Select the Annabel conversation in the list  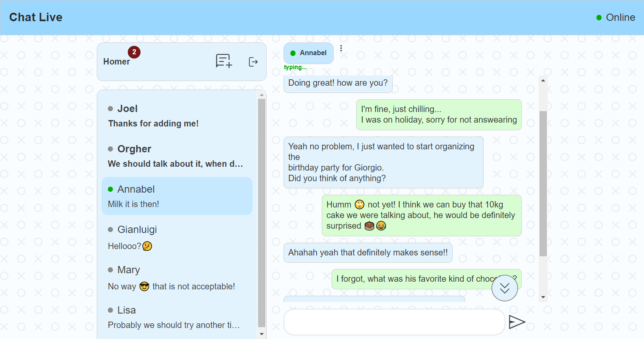pyautogui.click(x=177, y=196)
